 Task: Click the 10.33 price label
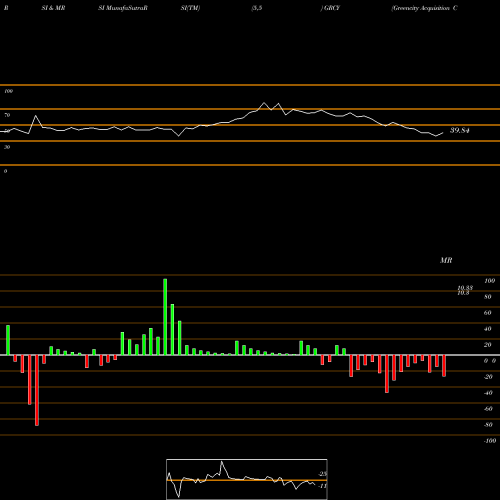465,288
